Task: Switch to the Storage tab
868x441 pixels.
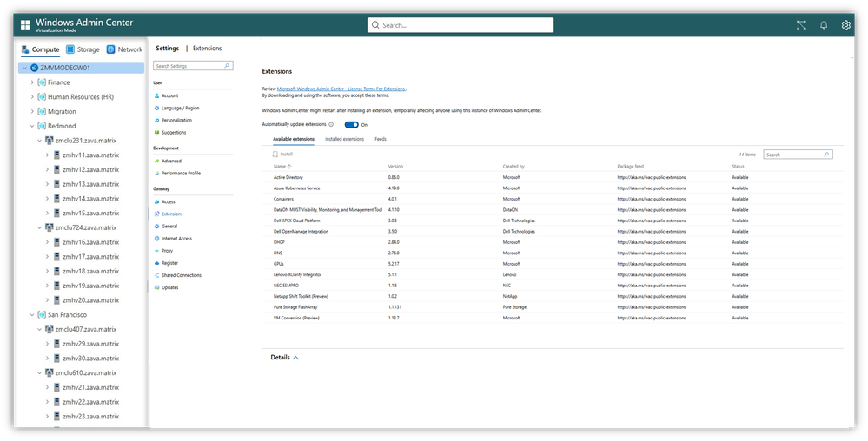Action: pyautogui.click(x=83, y=49)
